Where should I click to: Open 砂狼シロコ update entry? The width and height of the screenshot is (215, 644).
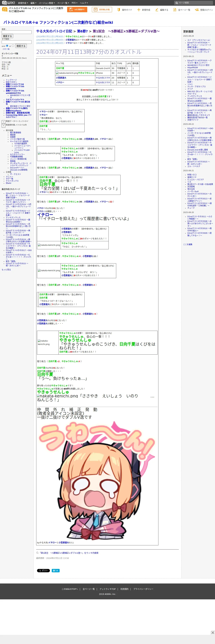pos(192,175)
